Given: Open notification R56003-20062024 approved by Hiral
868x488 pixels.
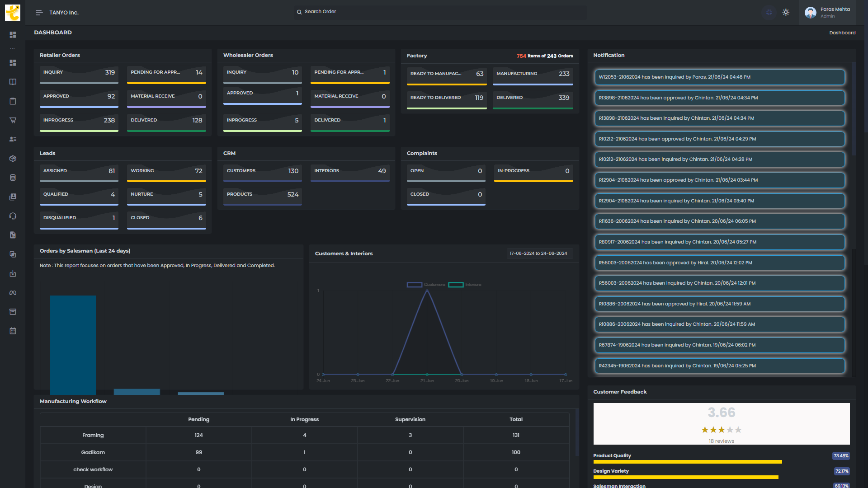Looking at the screenshot, I should (x=720, y=263).
